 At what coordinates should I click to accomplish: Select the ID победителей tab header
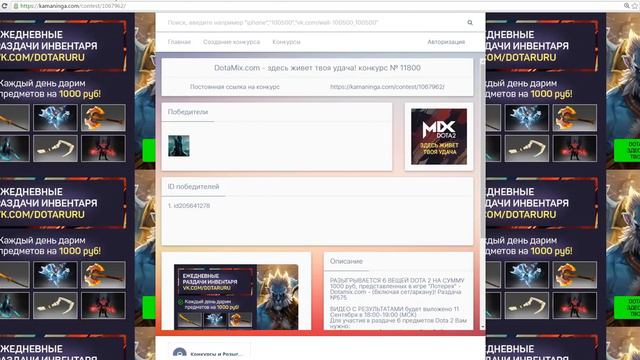click(x=193, y=187)
